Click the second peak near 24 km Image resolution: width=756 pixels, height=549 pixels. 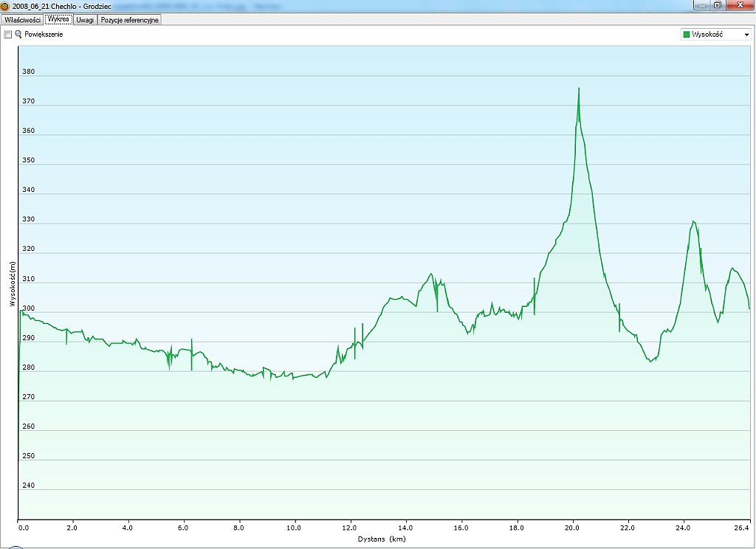coord(693,221)
